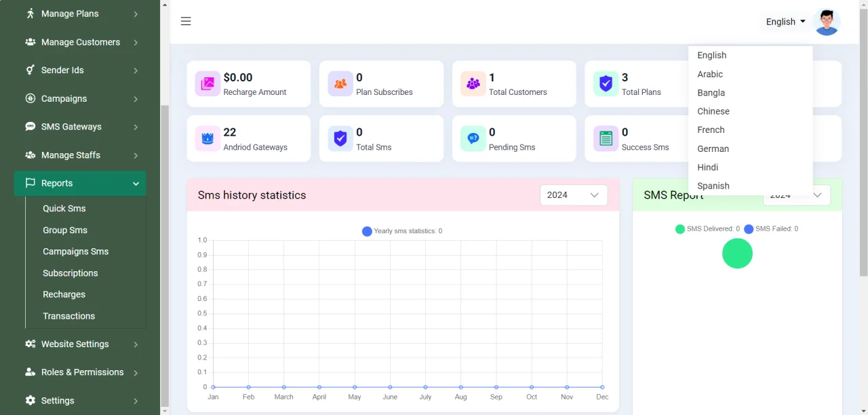Click the Jan data point on chart
This screenshot has height=415, width=868.
[213, 387]
